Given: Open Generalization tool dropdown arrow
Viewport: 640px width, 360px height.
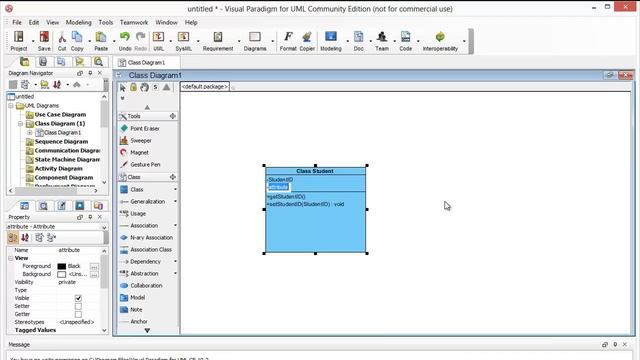Looking at the screenshot, I should coord(175,201).
